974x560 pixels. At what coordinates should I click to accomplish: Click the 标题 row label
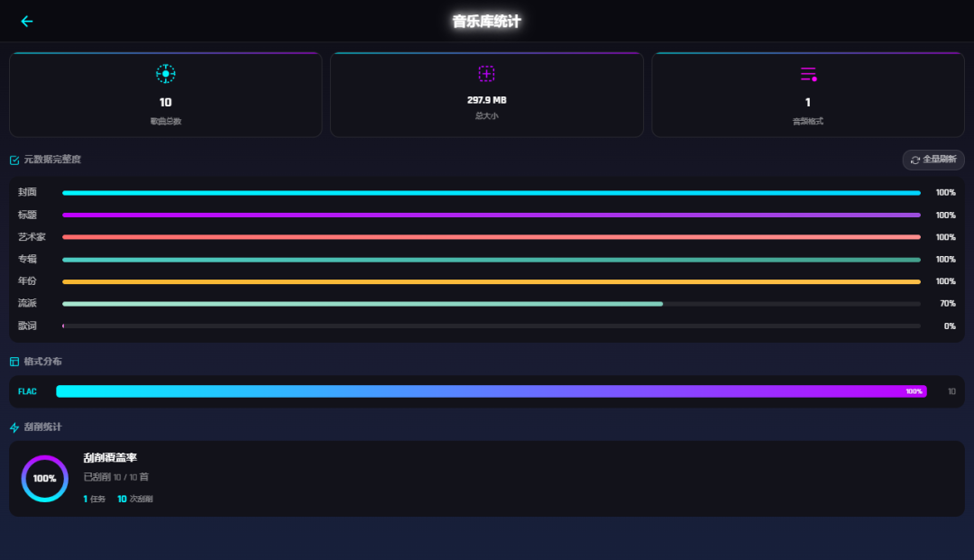[x=27, y=215]
